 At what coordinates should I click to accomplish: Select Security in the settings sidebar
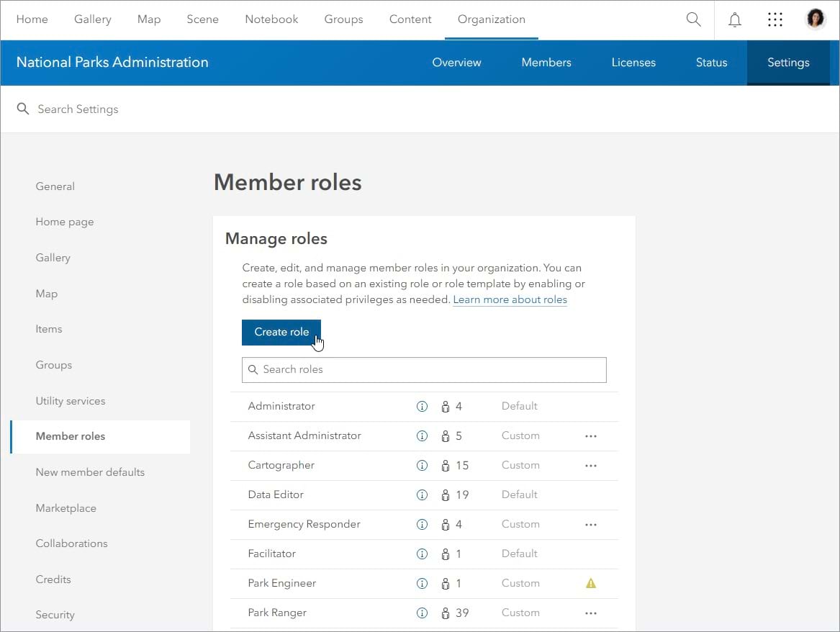coord(55,615)
